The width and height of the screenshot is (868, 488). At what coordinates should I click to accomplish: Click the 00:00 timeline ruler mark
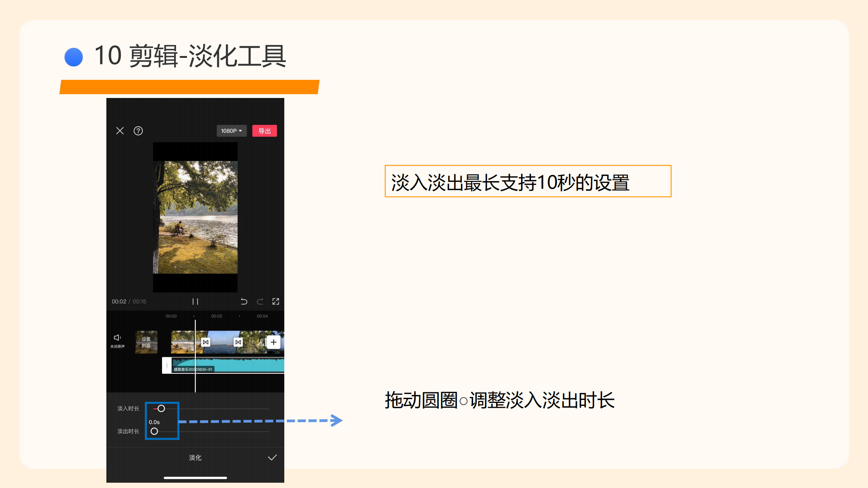171,316
